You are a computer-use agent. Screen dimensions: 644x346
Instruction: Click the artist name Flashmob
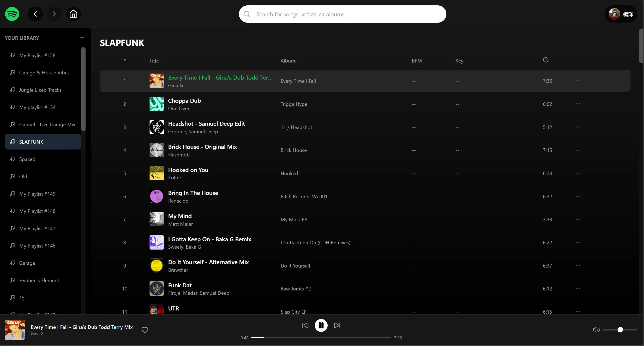(x=179, y=154)
